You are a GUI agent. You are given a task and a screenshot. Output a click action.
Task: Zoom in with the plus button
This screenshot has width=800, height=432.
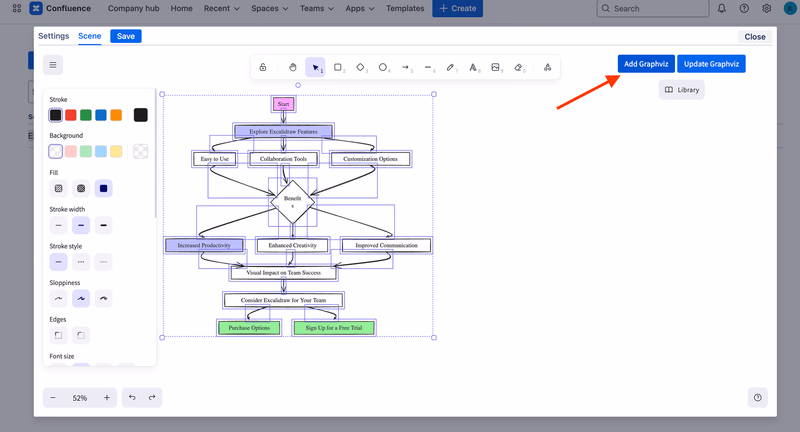[x=107, y=398]
